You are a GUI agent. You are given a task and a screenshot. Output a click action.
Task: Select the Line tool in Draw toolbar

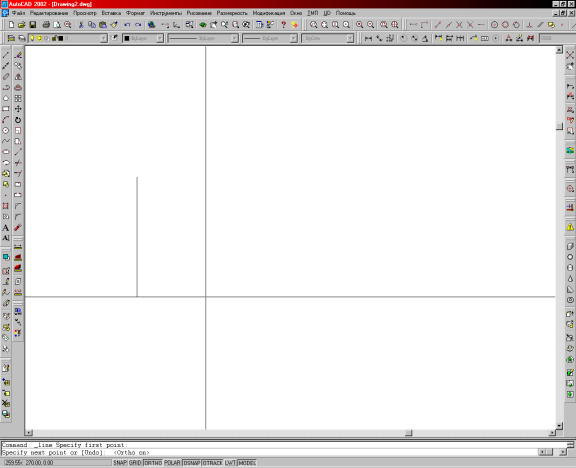point(6,55)
